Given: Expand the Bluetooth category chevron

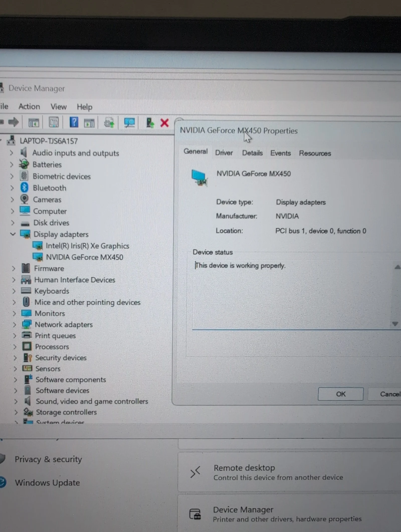Looking at the screenshot, I should click(12, 188).
